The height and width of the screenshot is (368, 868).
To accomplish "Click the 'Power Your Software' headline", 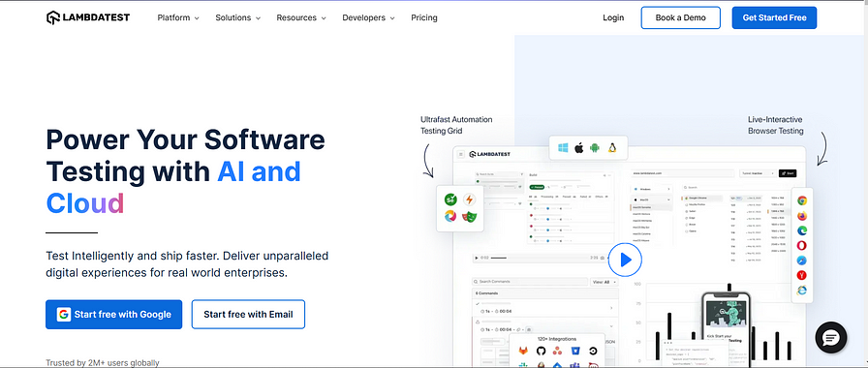I will (185, 138).
